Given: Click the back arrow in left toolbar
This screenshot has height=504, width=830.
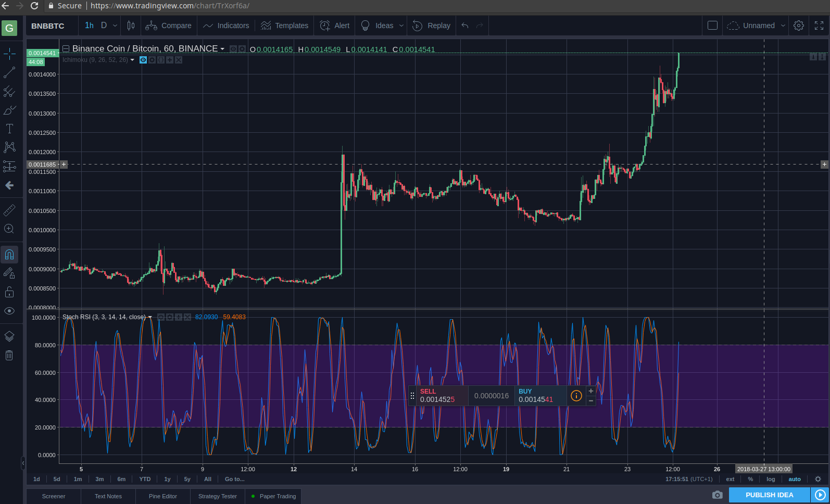Looking at the screenshot, I should pyautogui.click(x=9, y=185).
